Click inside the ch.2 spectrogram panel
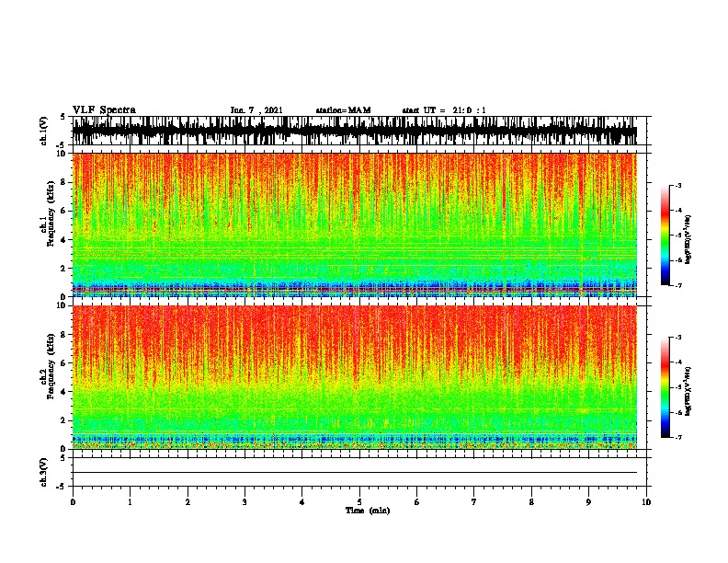The image size is (728, 563). click(355, 377)
